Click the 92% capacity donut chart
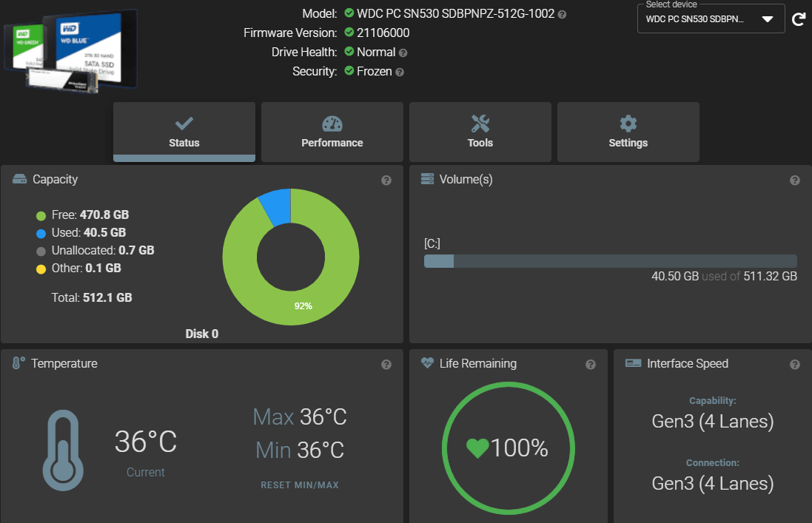The height and width of the screenshot is (523, 812). [x=290, y=257]
